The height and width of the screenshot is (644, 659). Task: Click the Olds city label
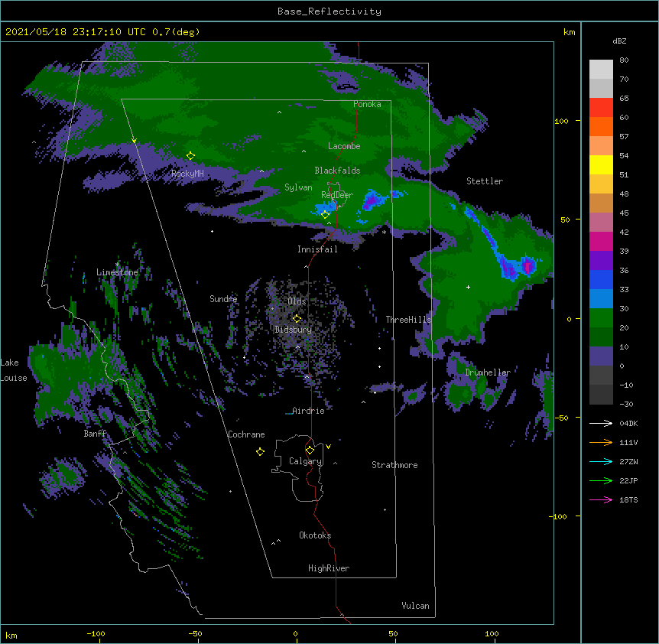(x=297, y=301)
